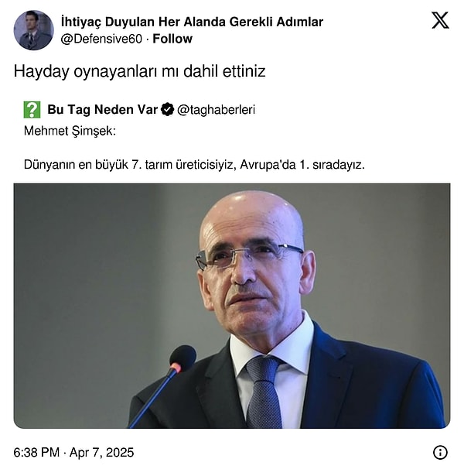This screenshot has height=476, width=464.
Task: Click the verified badge next to Bu Tag Neden Var
Action: point(167,110)
